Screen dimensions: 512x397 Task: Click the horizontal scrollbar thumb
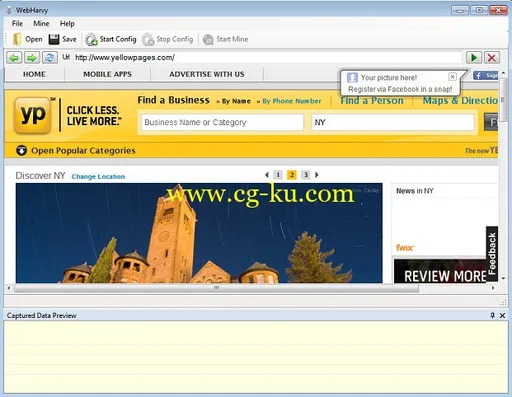click(216, 288)
